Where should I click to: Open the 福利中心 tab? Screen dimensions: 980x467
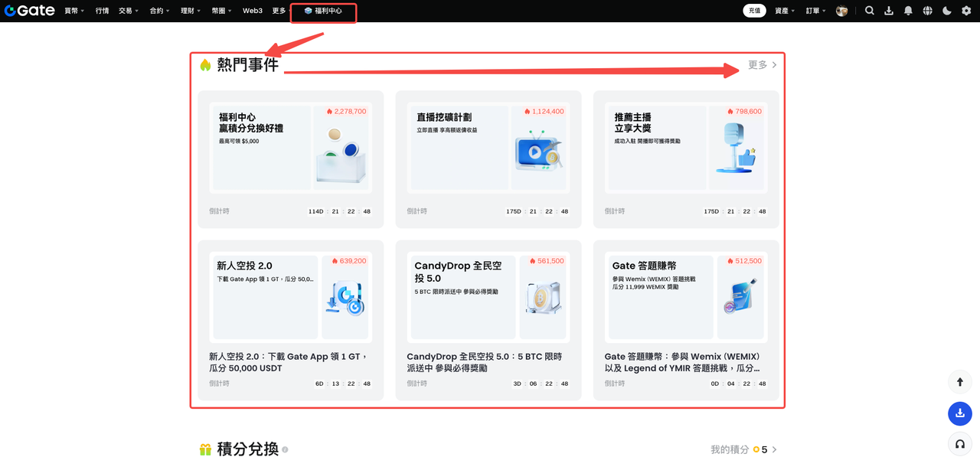323,11
